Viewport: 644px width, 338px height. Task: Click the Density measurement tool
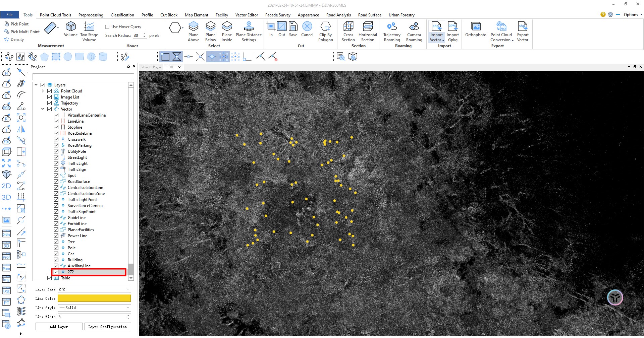14,39
